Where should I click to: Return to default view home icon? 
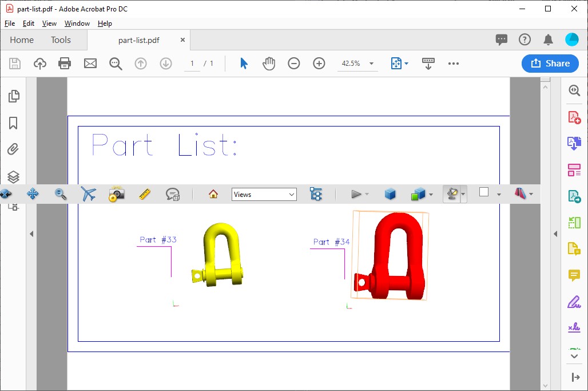point(213,194)
